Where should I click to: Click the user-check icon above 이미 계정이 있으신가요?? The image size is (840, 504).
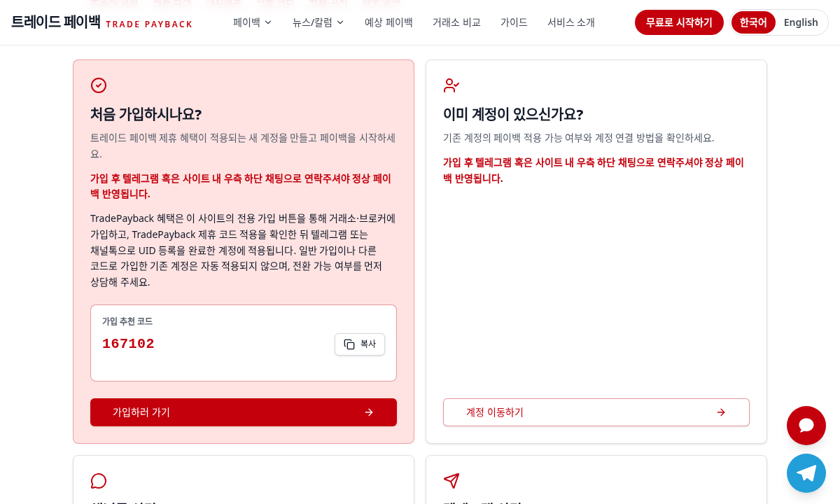click(x=451, y=85)
